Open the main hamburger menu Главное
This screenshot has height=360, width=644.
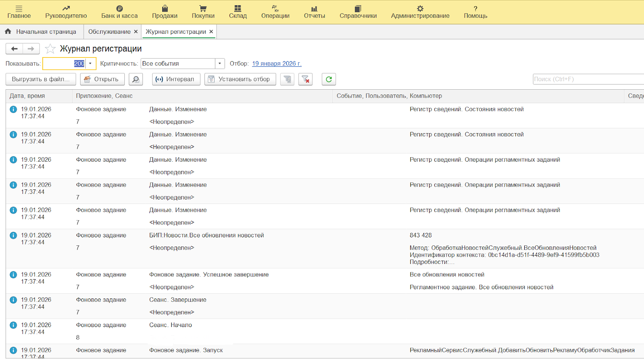click(19, 12)
